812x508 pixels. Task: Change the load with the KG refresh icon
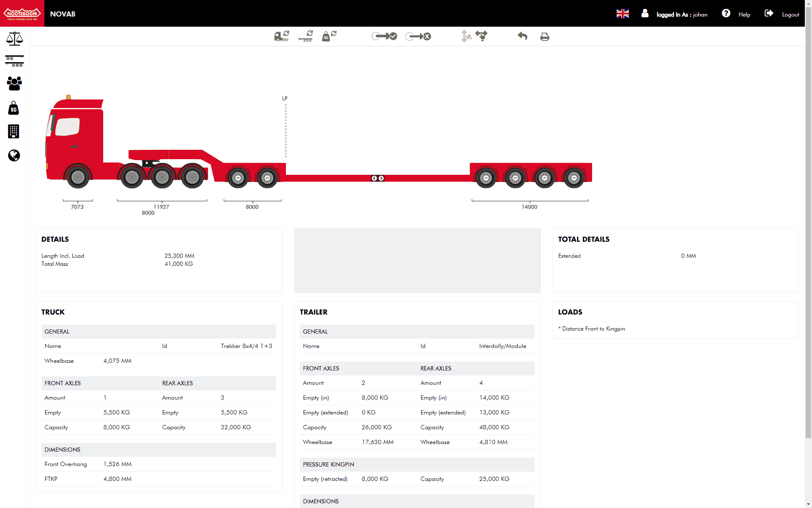click(329, 36)
